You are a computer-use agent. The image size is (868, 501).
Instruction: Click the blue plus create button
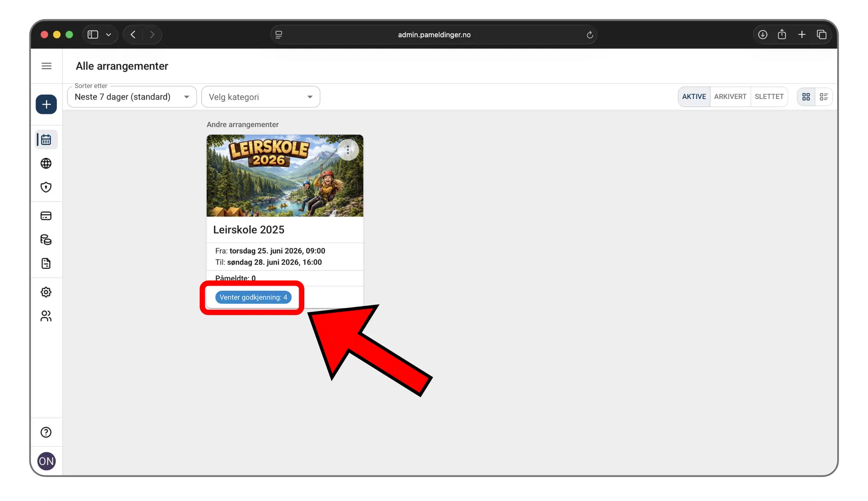coord(46,104)
